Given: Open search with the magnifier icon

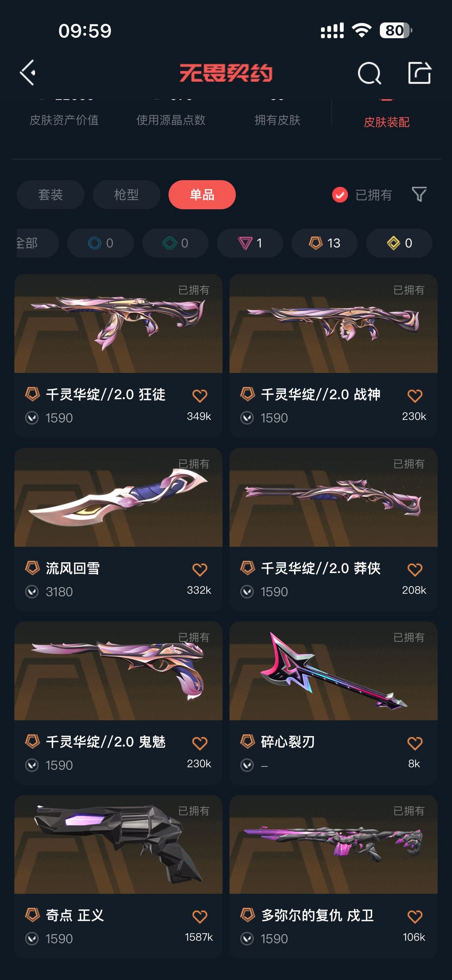Looking at the screenshot, I should tap(370, 73).
